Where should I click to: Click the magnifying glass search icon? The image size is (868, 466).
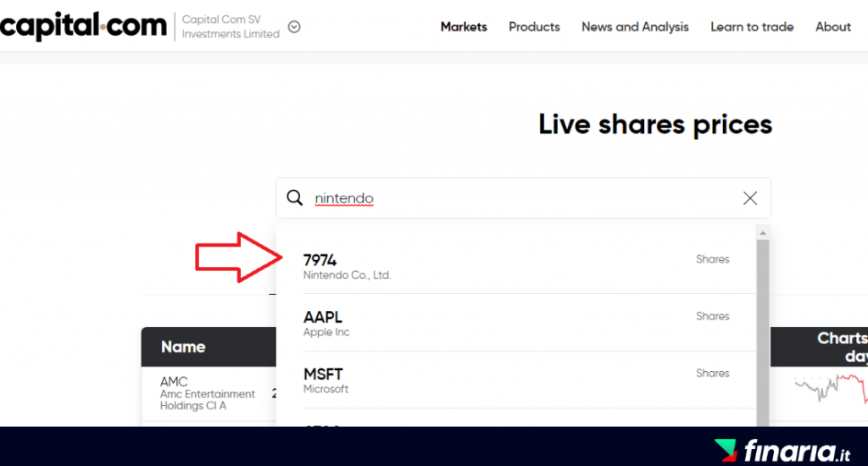[294, 197]
